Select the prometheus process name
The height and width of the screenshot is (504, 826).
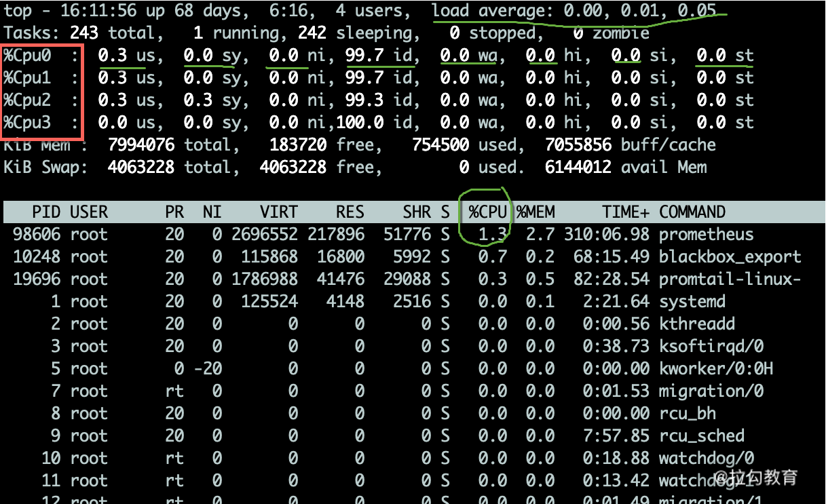coord(706,235)
